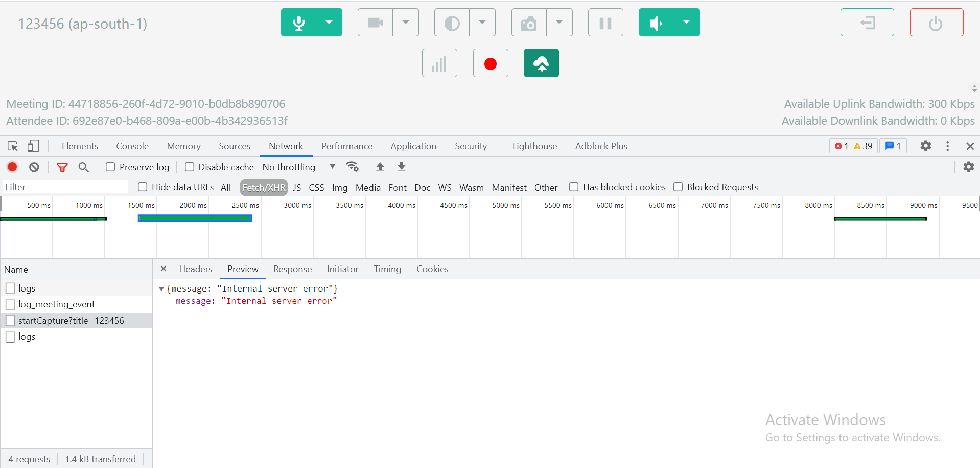This screenshot has width=980, height=468.
Task: Open speaker device dropdown arrow
Action: (687, 23)
